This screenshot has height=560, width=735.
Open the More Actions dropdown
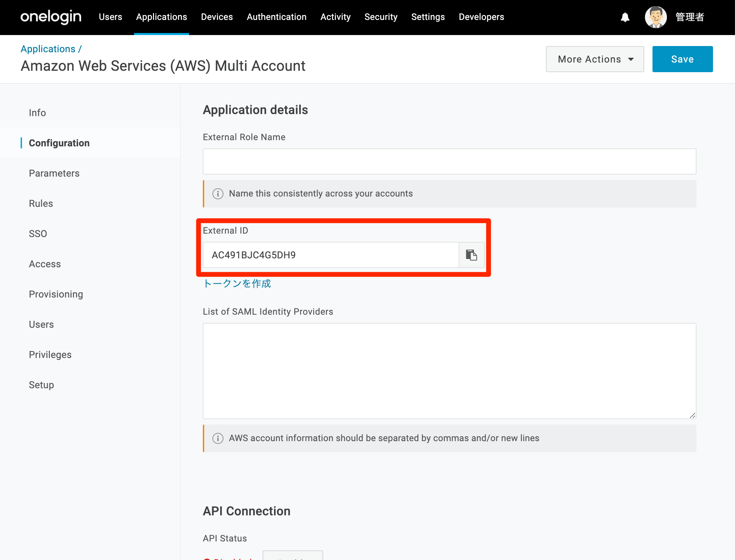pos(595,59)
